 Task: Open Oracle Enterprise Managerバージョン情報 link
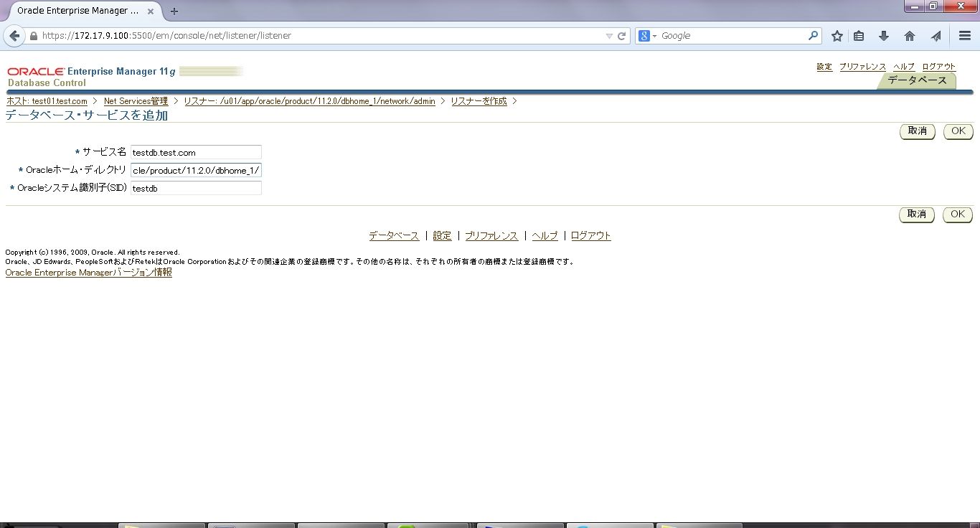coord(88,273)
